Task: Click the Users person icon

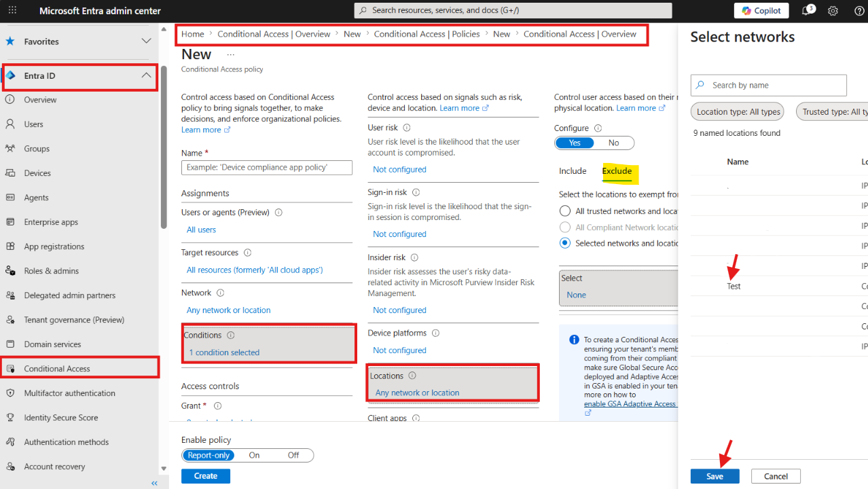Action: point(10,124)
